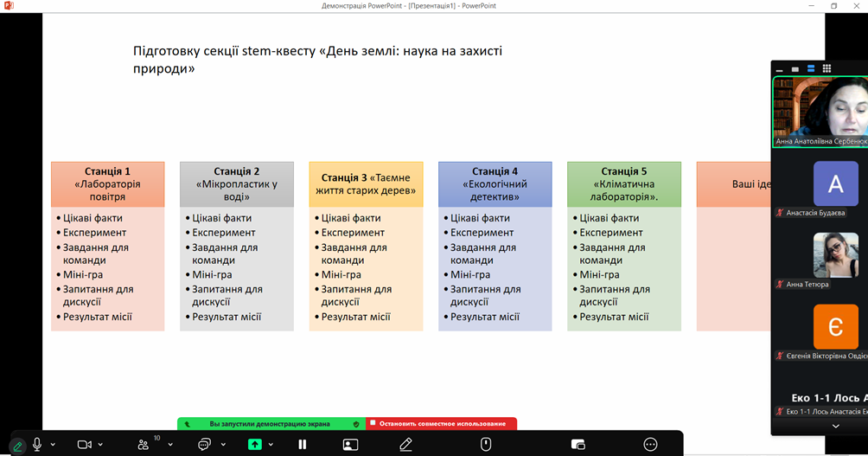The image size is (868, 456).
Task: Expand the arrow beside the Participants icon
Action: tap(170, 445)
